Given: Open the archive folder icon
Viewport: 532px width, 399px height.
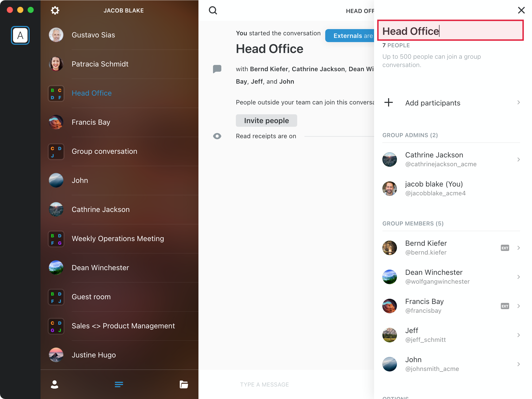Looking at the screenshot, I should (x=184, y=384).
